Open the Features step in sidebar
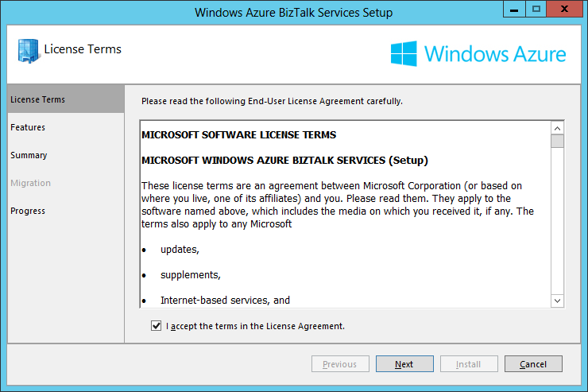Screen dimensions: 588x392 (x=28, y=127)
